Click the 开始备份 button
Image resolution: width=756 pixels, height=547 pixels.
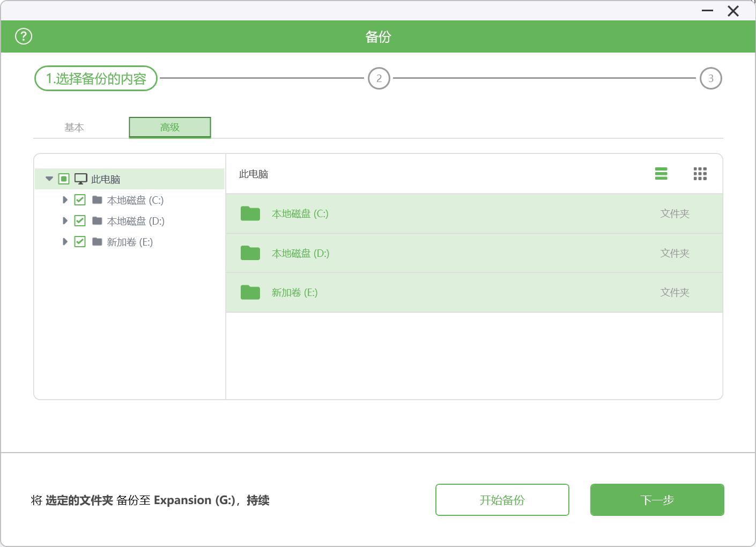click(502, 499)
